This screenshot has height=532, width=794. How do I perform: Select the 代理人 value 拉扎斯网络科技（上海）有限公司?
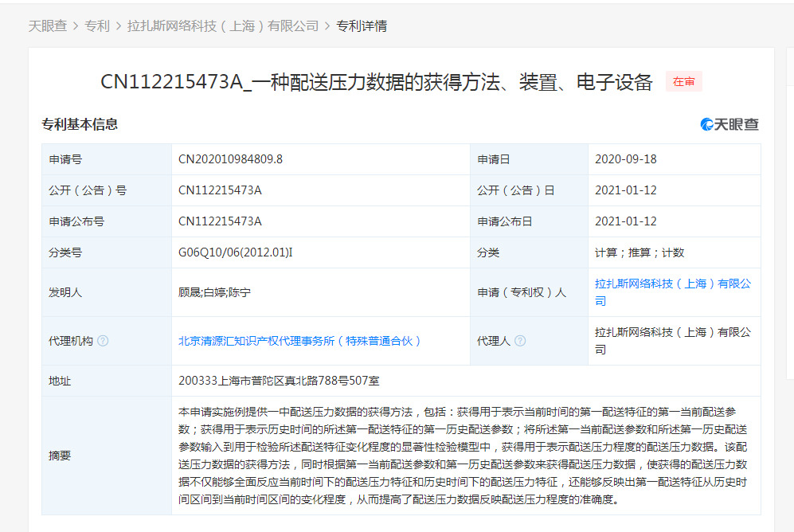[673, 341]
